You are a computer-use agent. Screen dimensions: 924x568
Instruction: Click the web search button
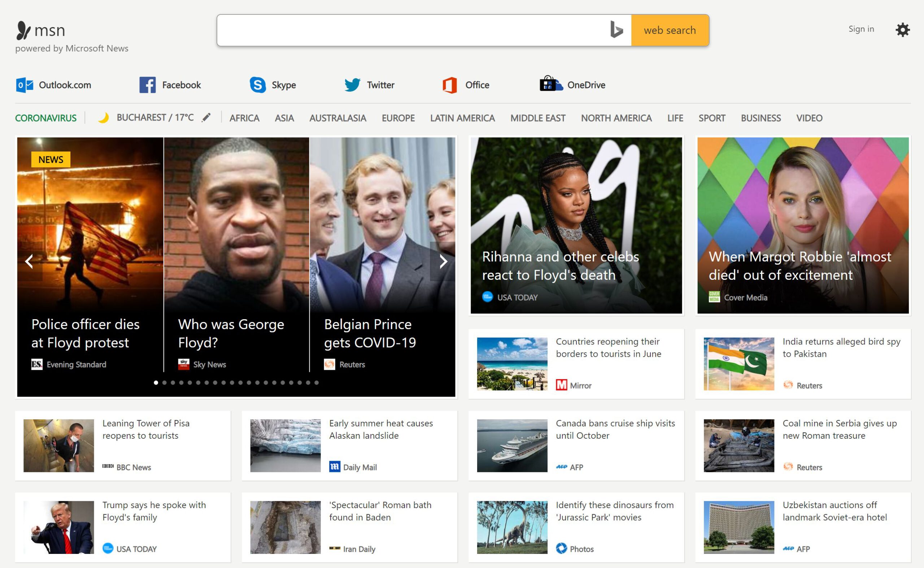tap(670, 30)
